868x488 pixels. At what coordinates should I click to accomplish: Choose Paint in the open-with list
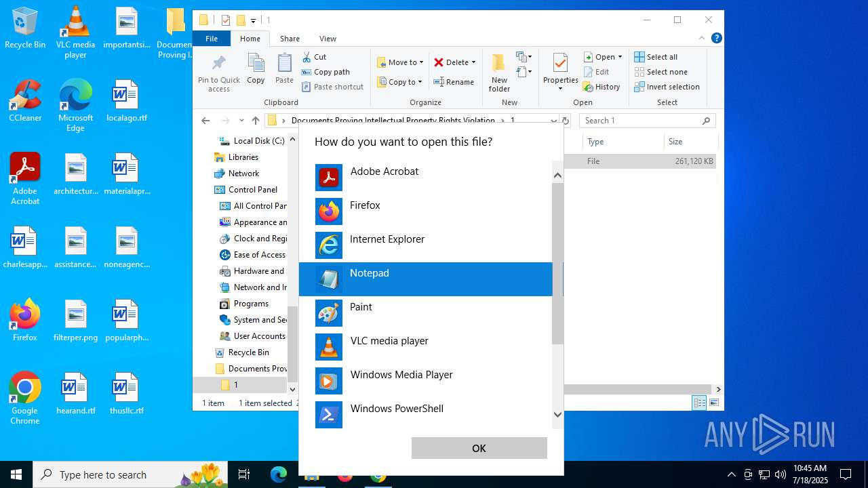(x=426, y=313)
